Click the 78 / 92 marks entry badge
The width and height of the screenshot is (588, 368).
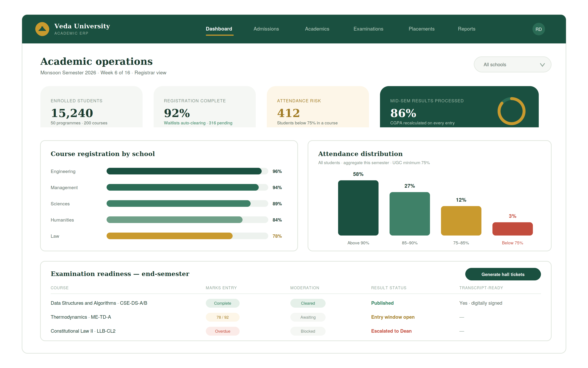[223, 317]
